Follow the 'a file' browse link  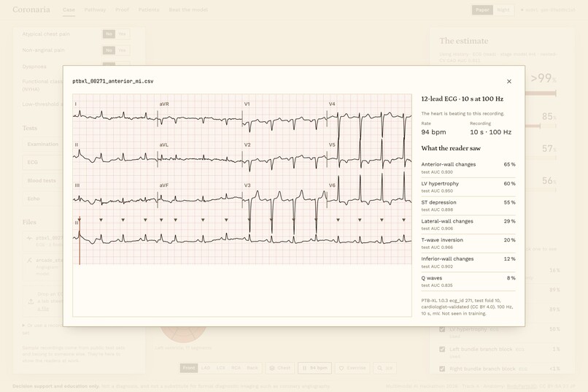click(x=43, y=309)
